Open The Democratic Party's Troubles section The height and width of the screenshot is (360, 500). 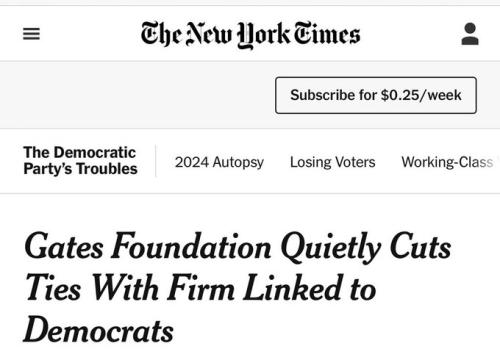[80, 161]
